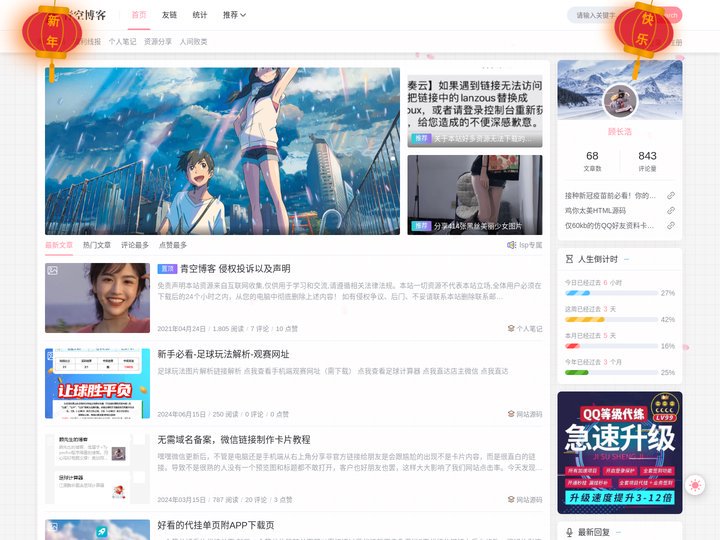This screenshot has width=720, height=540.
Task: Click the 今年已经过去 25% progress bar
Action: [x=611, y=372]
